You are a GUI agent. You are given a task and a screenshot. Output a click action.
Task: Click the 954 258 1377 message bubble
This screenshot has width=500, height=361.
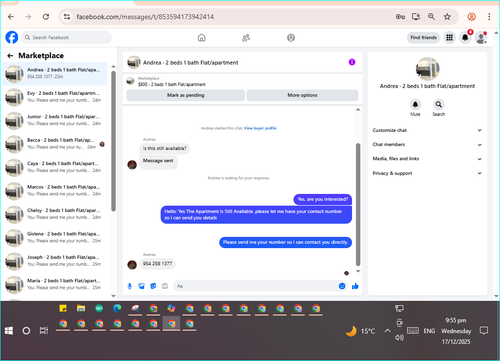point(157,264)
